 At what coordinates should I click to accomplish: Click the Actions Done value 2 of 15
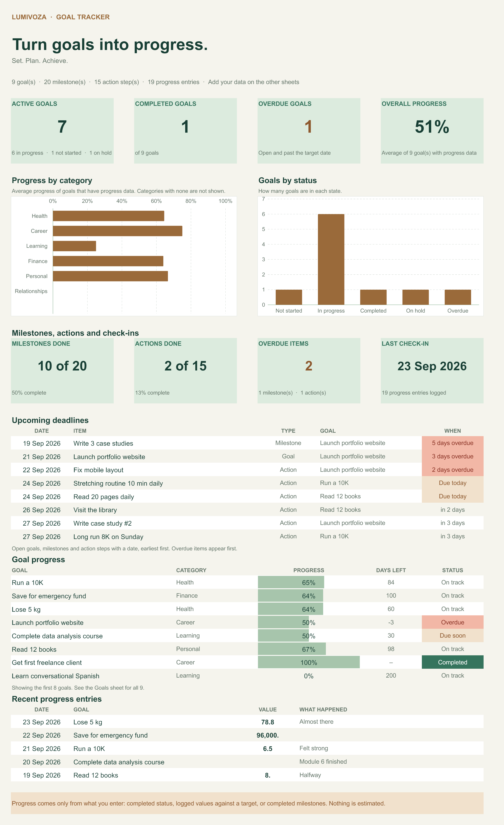(x=185, y=366)
